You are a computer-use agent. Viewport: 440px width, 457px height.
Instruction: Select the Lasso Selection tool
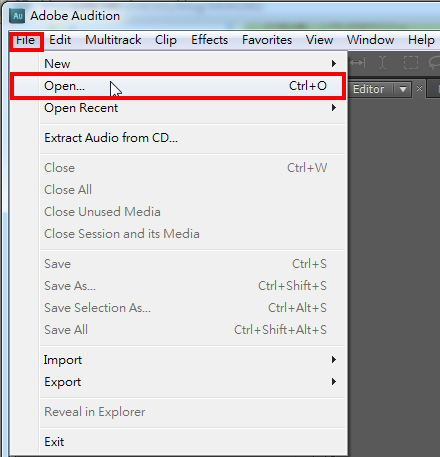(435, 62)
